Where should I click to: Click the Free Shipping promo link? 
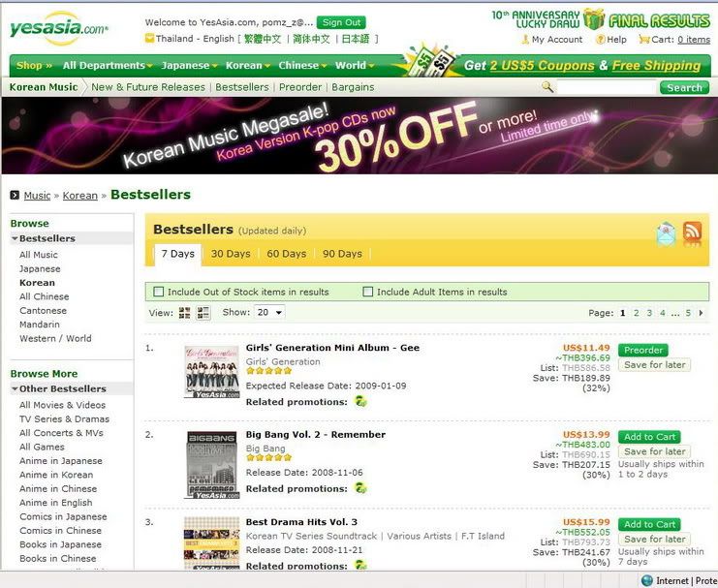click(x=656, y=66)
